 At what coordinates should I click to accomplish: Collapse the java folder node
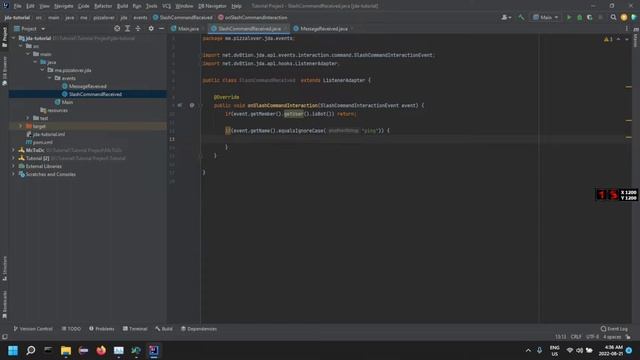point(36,62)
